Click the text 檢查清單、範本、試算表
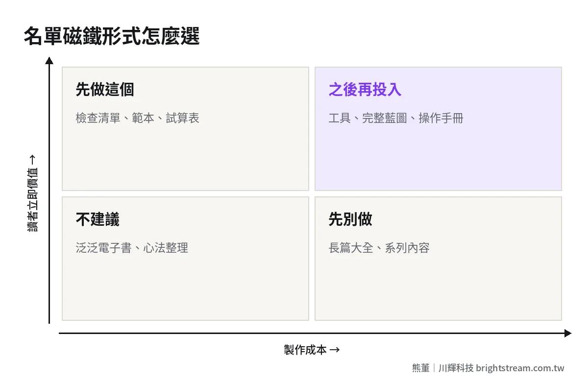 click(138, 118)
